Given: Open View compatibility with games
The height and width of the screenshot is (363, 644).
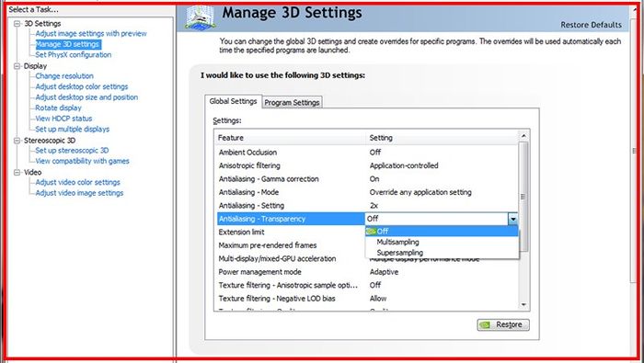Looking at the screenshot, I should pos(82,162).
